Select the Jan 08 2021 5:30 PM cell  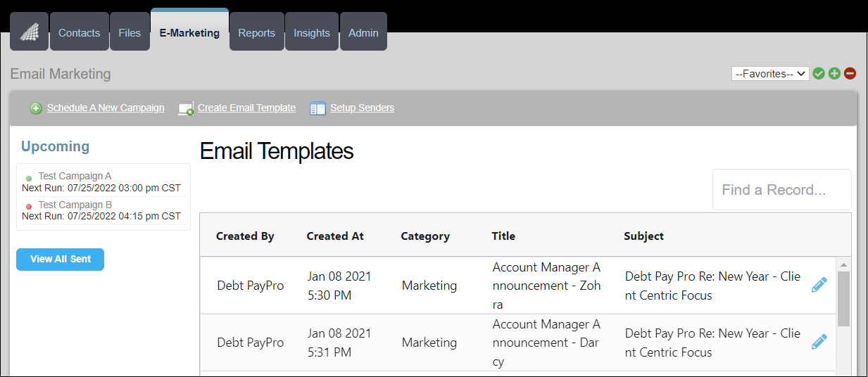coord(339,286)
